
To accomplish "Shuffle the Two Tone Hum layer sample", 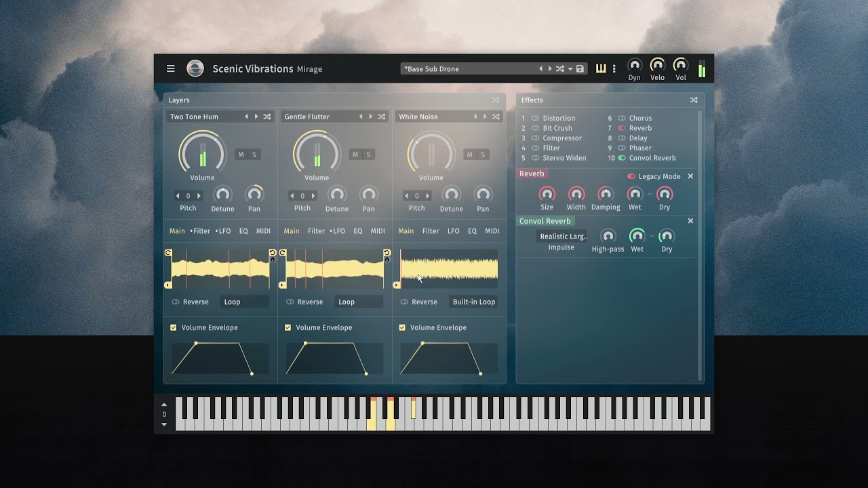I will pos(267,117).
